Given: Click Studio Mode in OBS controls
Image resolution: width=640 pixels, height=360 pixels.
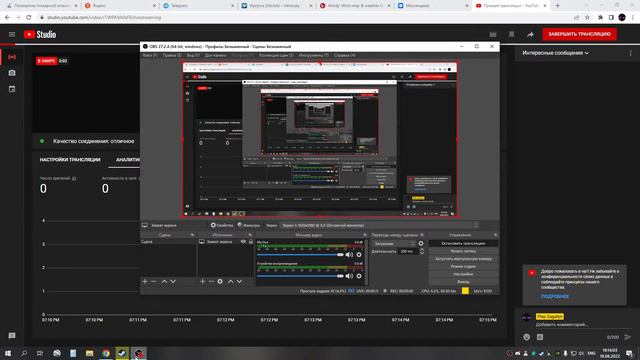Looking at the screenshot, I should (x=463, y=267).
